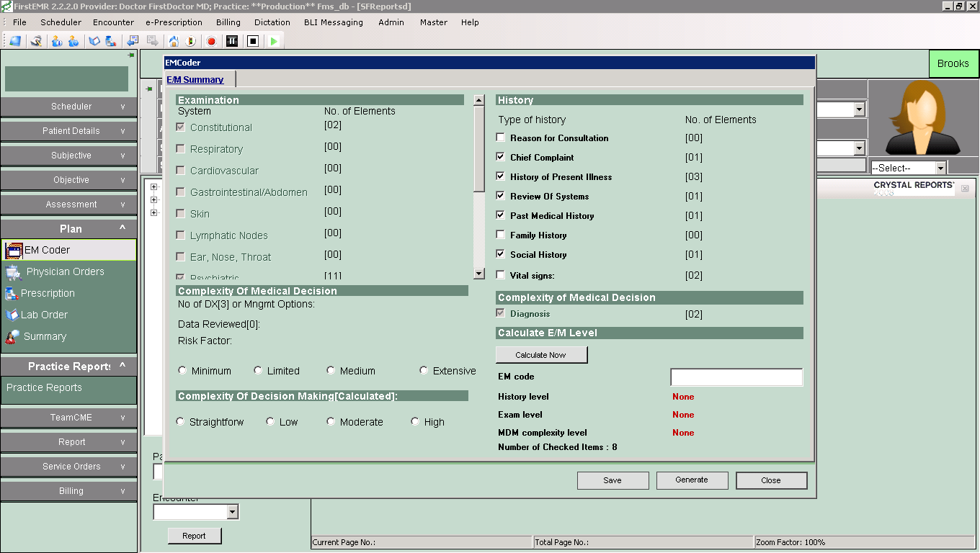Open the Lab Order sidebar icon

[x=12, y=315]
